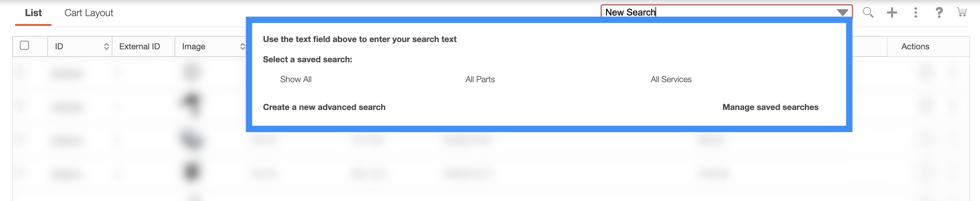The height and width of the screenshot is (201, 980).
Task: Pick the All Services saved search
Action: click(671, 79)
